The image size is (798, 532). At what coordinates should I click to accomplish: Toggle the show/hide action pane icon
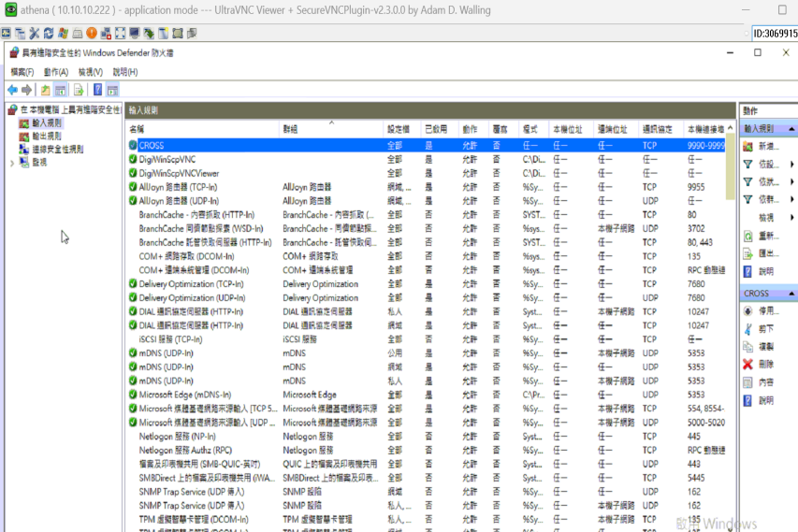pyautogui.click(x=112, y=90)
